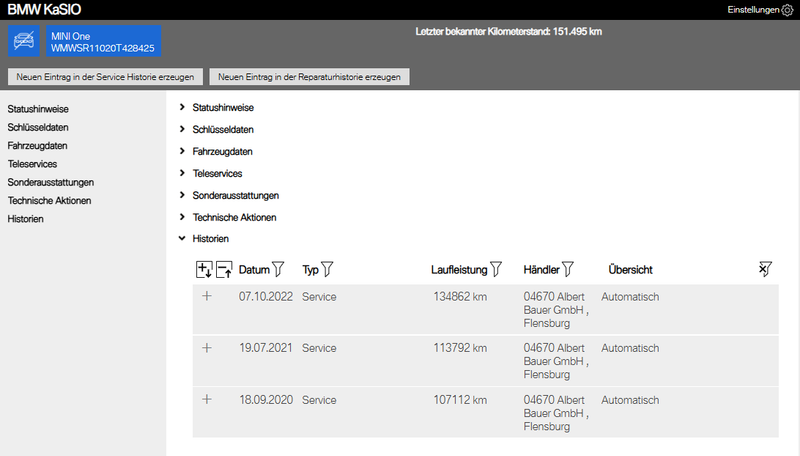Clear all filters with crossed funnel icon
Image resolution: width=800 pixels, height=456 pixels.
pyautogui.click(x=765, y=269)
